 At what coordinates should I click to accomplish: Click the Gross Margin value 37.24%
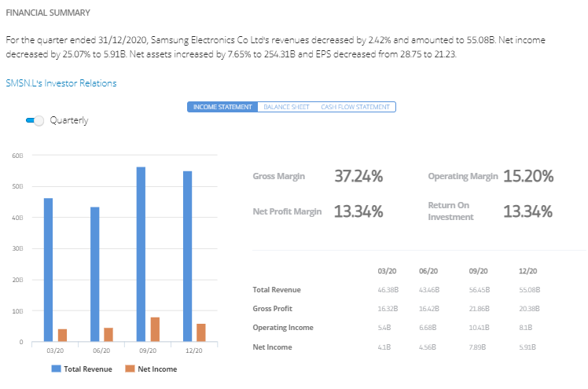click(358, 176)
